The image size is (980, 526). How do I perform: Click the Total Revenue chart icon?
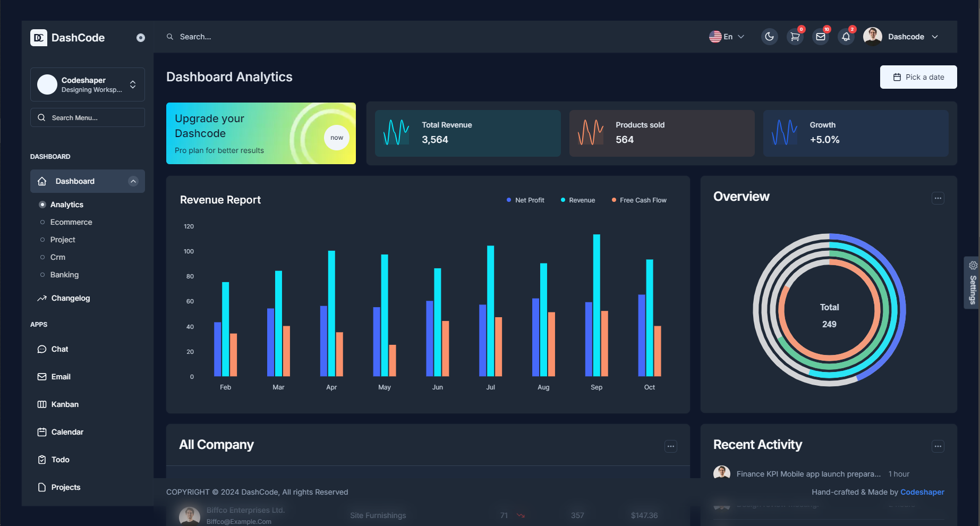(396, 132)
